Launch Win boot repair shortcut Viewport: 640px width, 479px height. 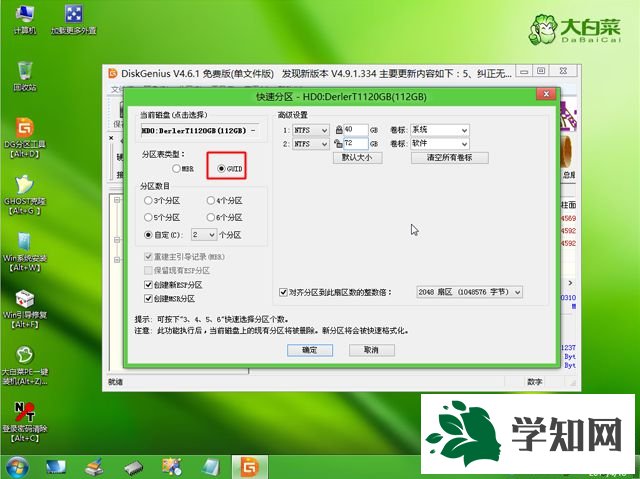(24, 309)
